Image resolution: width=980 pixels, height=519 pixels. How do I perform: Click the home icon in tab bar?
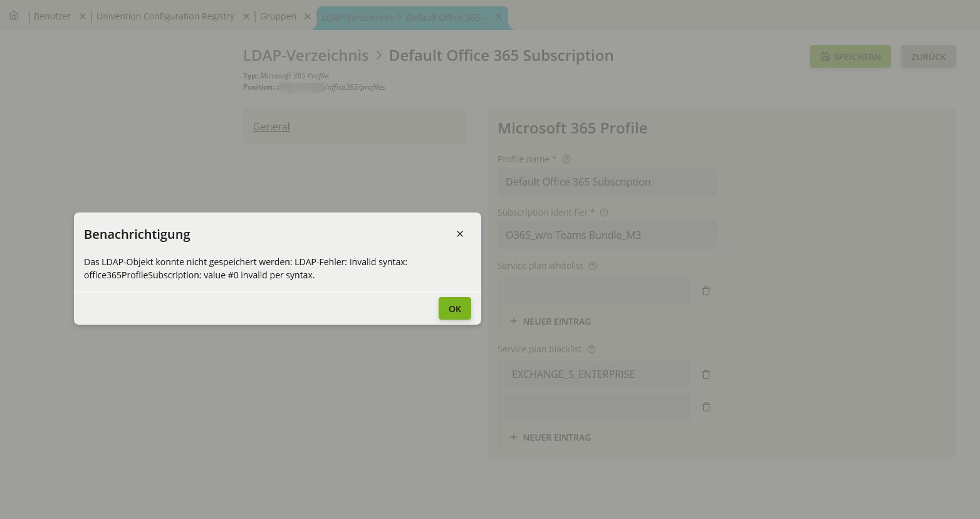click(14, 16)
